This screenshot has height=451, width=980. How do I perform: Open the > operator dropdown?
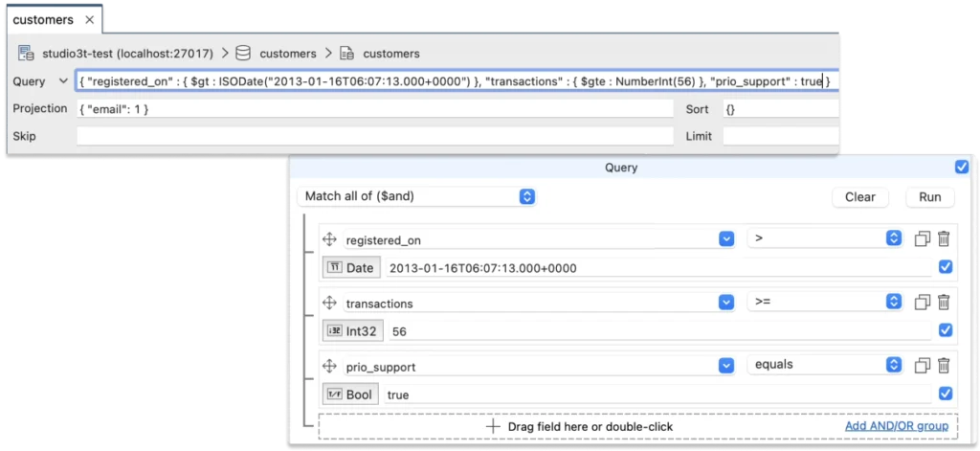(825, 238)
